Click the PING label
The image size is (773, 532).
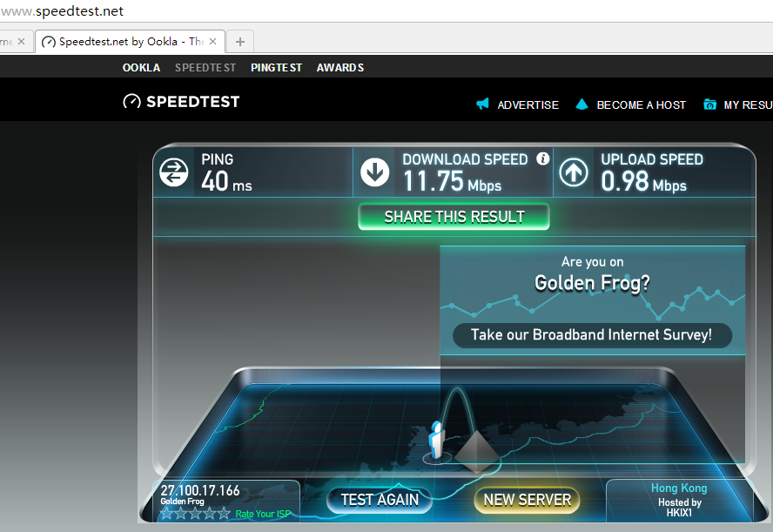pos(217,159)
